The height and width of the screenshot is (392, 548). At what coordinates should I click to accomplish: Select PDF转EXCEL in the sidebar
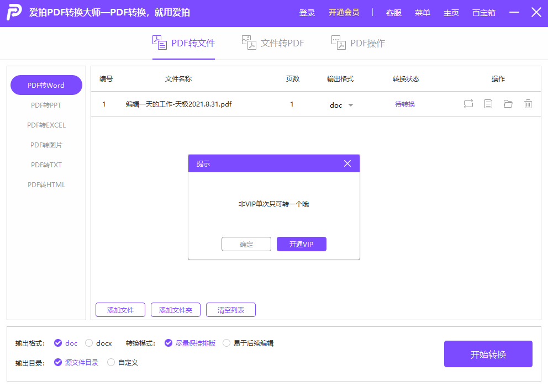click(46, 125)
